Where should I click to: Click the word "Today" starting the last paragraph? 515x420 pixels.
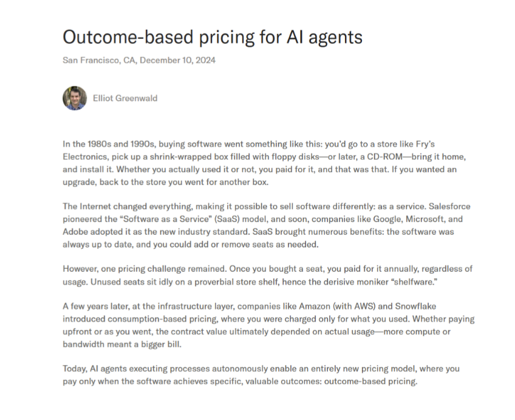point(75,369)
